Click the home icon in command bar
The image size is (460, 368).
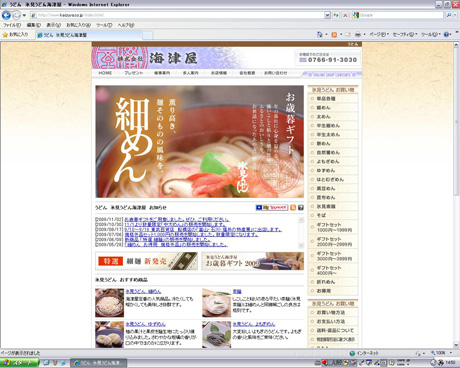pyautogui.click(x=320, y=34)
